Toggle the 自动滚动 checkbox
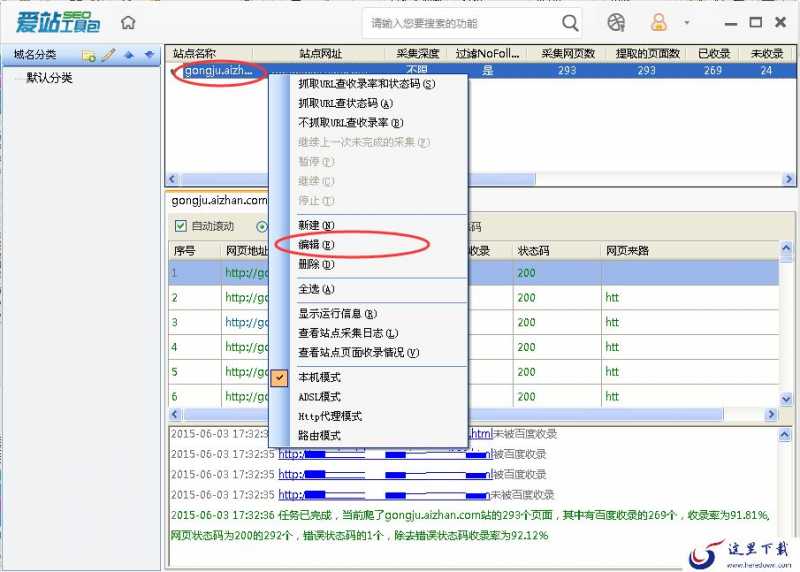The image size is (800, 572). [x=181, y=226]
